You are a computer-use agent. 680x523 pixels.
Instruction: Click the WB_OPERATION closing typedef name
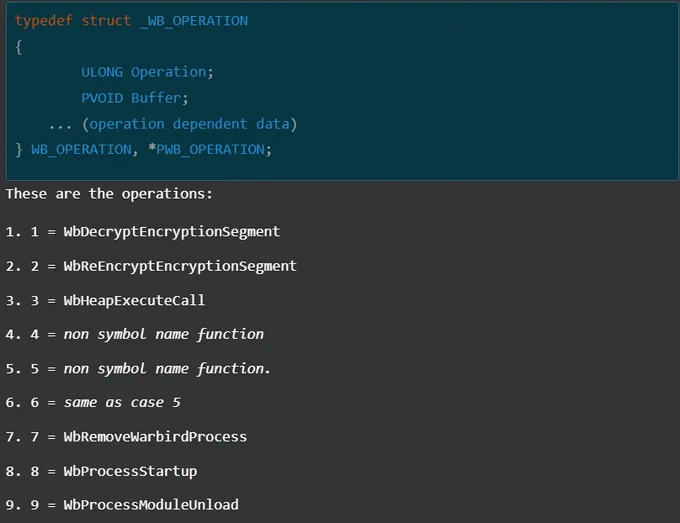pos(81,150)
